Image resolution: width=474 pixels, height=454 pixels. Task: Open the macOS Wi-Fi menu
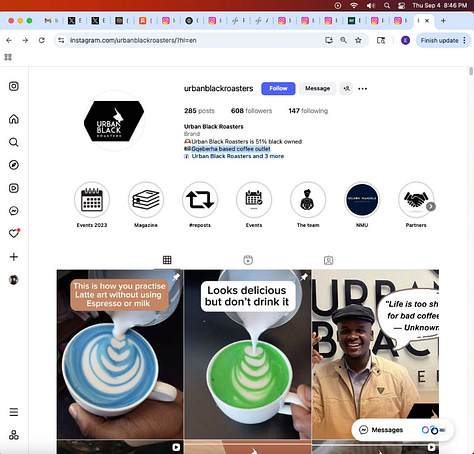tap(354, 5)
